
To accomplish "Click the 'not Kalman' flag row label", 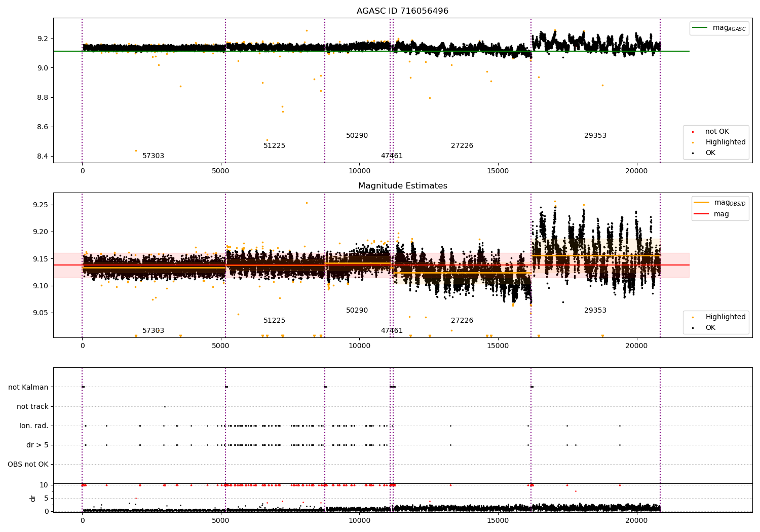I will tap(28, 388).
